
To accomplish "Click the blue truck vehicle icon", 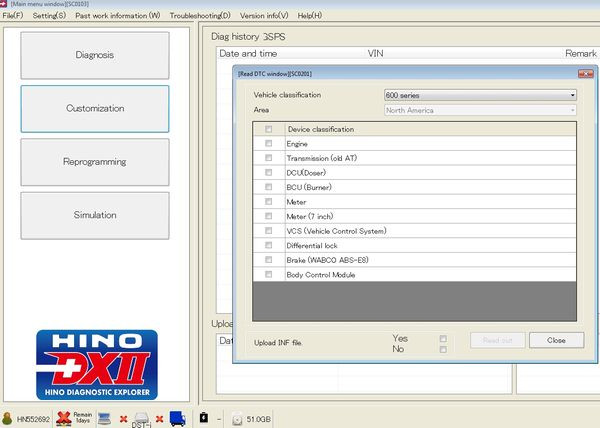I will click(x=177, y=417).
